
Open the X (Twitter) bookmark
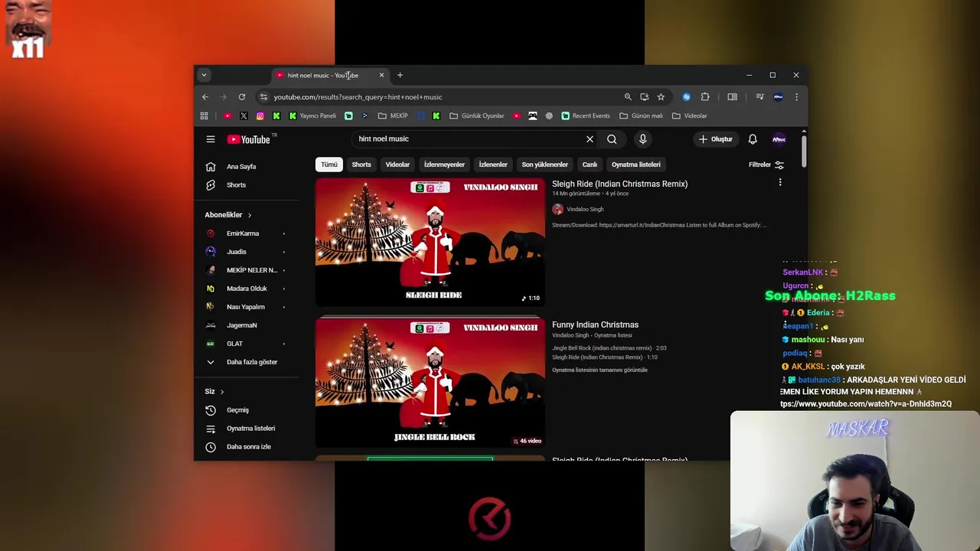243,116
